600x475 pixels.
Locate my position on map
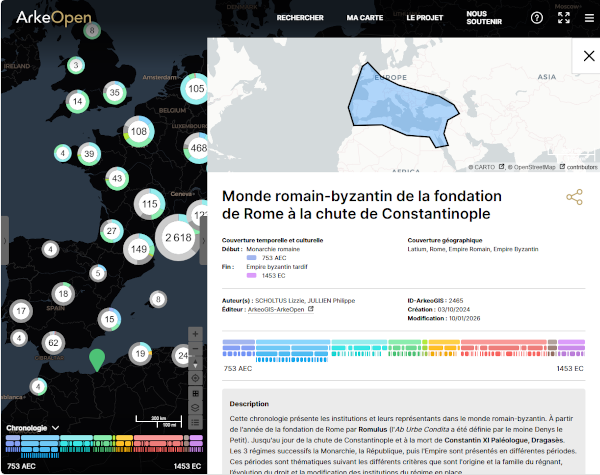195,378
